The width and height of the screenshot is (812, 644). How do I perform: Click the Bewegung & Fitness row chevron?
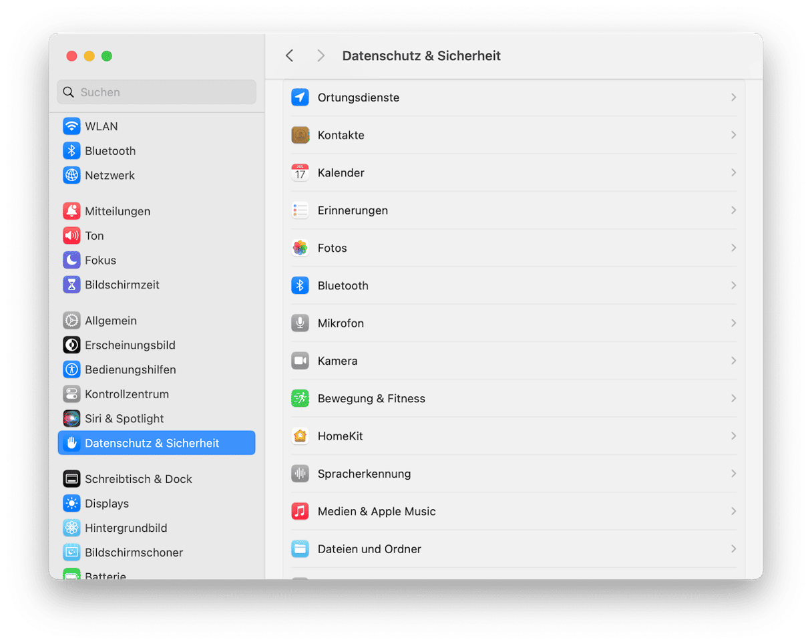point(733,398)
